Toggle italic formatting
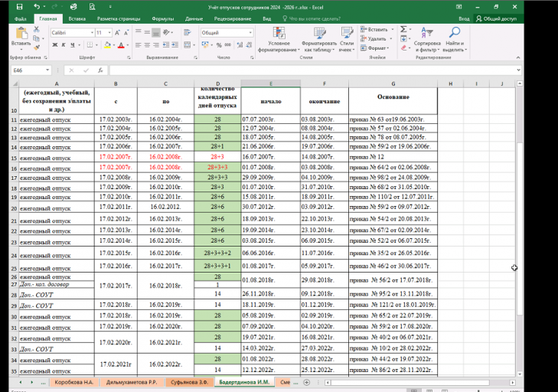 (64, 45)
